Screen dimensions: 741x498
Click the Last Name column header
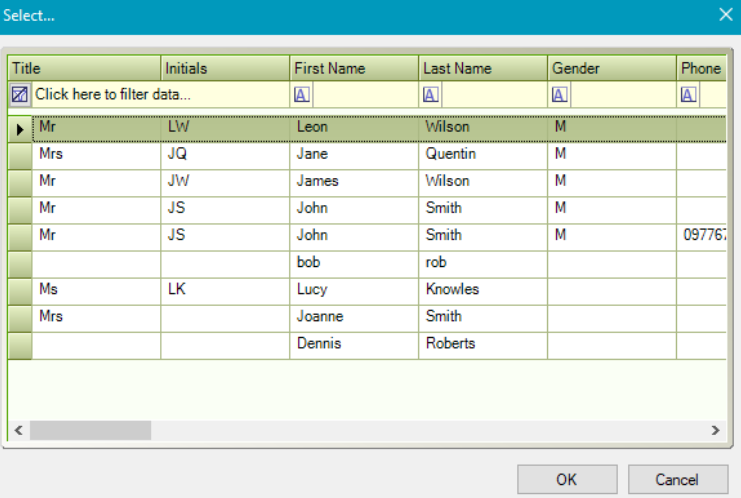click(482, 69)
